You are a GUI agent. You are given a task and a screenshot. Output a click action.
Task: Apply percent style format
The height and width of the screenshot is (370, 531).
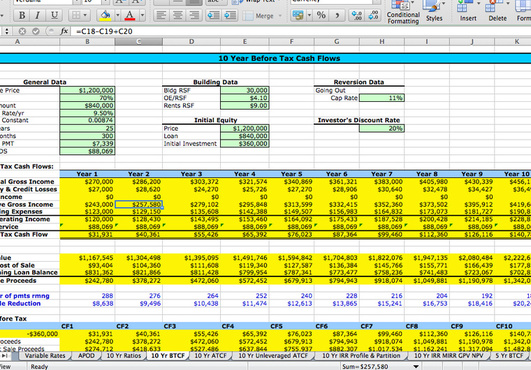pos(321,15)
